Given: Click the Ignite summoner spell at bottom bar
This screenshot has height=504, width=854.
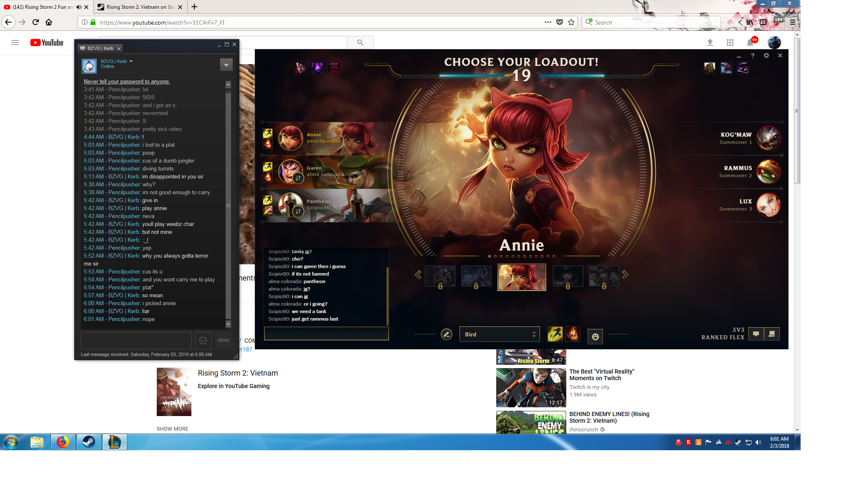Looking at the screenshot, I should (573, 334).
